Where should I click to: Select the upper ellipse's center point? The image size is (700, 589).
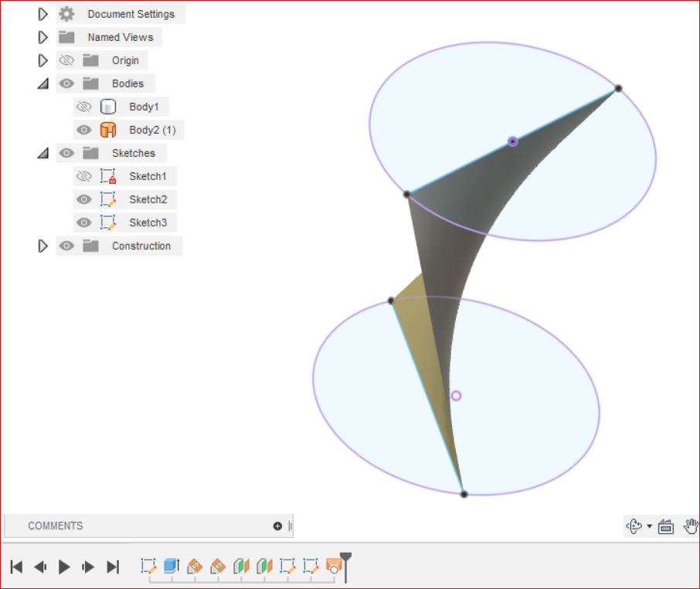click(512, 141)
